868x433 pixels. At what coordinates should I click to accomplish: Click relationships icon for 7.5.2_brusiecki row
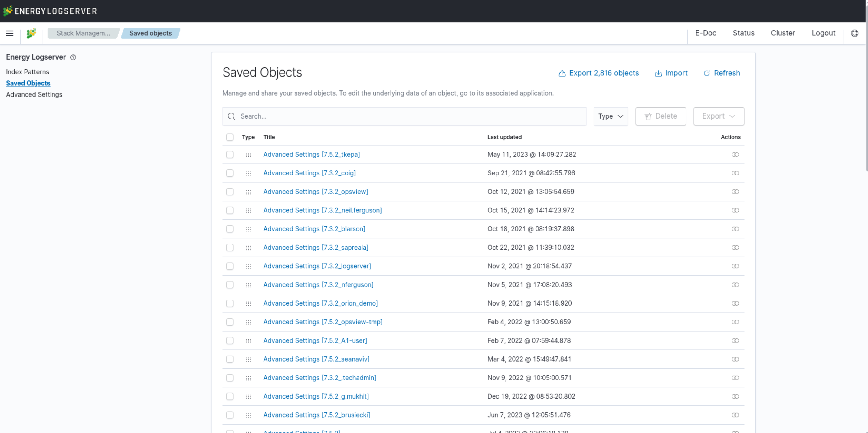click(x=735, y=415)
